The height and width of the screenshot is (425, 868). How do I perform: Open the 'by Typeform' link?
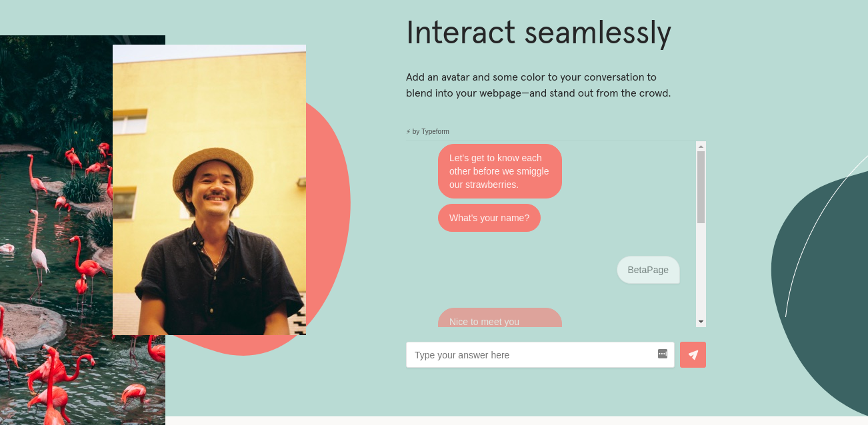click(430, 132)
